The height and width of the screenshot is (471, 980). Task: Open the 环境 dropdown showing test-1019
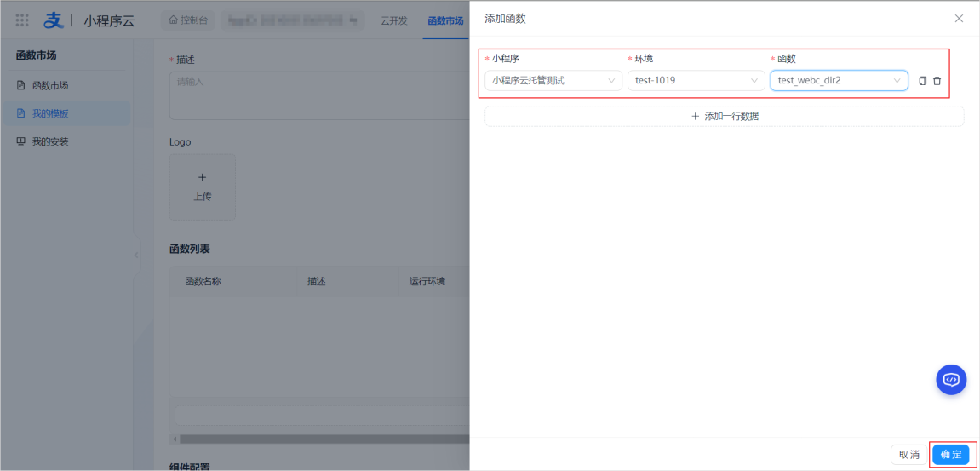696,81
